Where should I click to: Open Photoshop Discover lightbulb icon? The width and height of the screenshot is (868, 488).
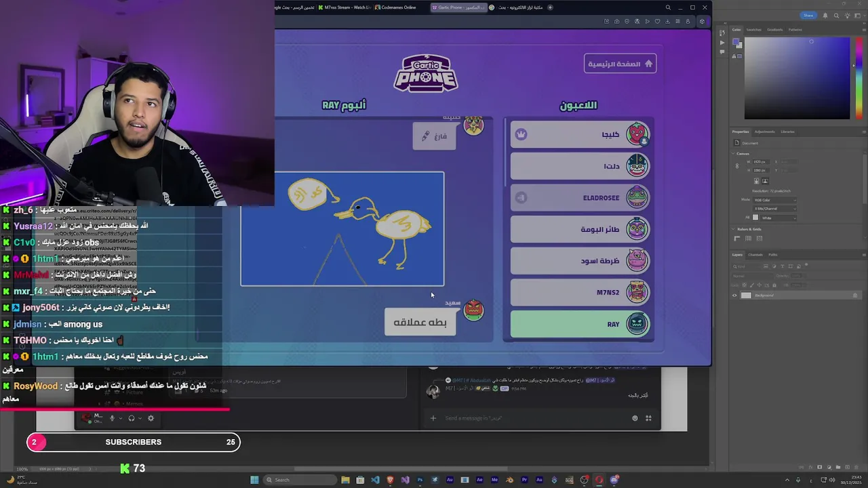point(847,16)
